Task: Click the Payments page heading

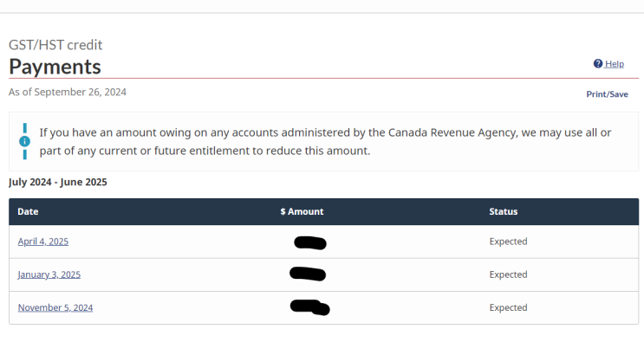Action: (55, 67)
